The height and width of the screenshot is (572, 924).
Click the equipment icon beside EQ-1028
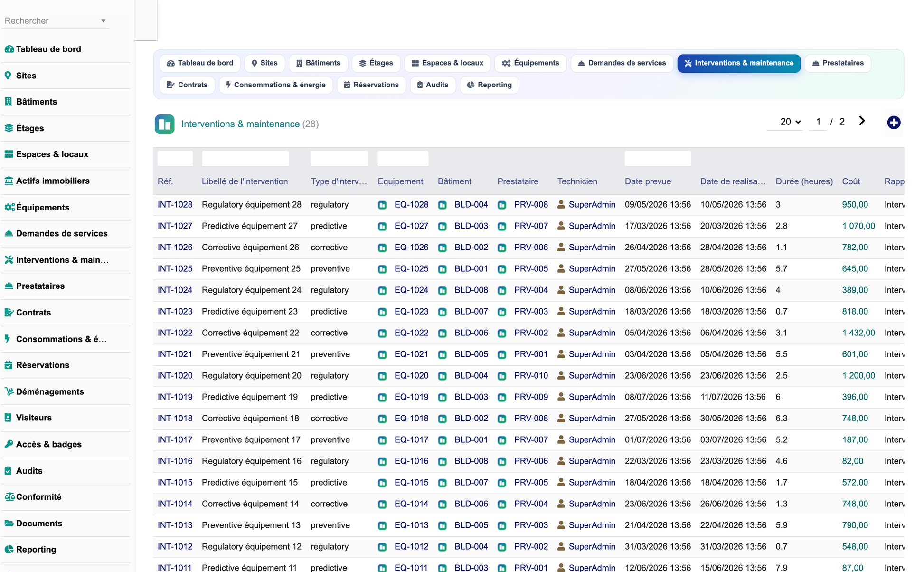[x=382, y=205]
